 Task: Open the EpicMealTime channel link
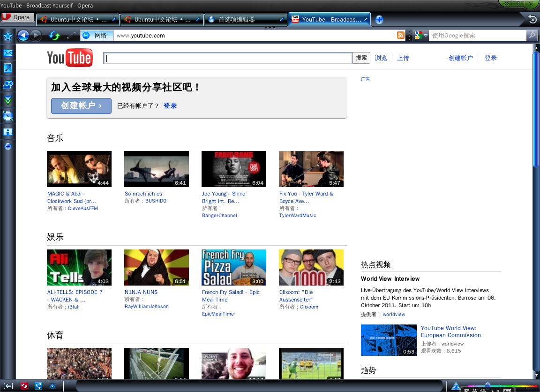tap(218, 314)
